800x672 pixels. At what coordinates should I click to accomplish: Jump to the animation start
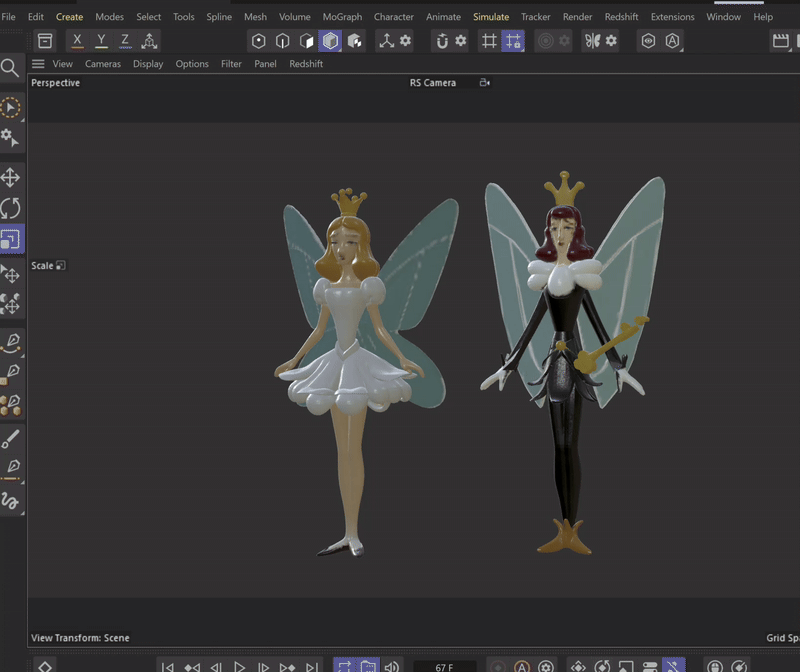168,666
